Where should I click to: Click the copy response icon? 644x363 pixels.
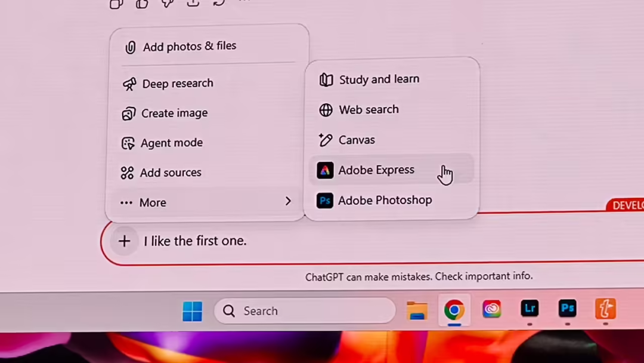pos(116,4)
